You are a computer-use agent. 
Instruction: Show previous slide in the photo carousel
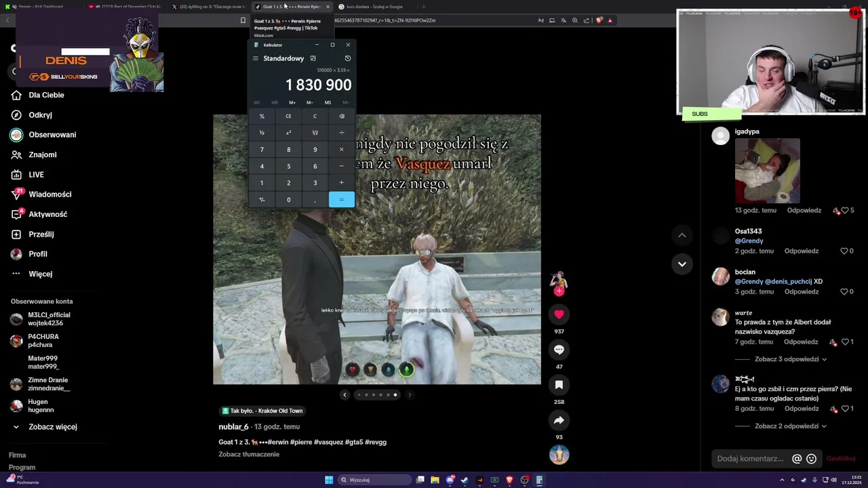pos(344,394)
